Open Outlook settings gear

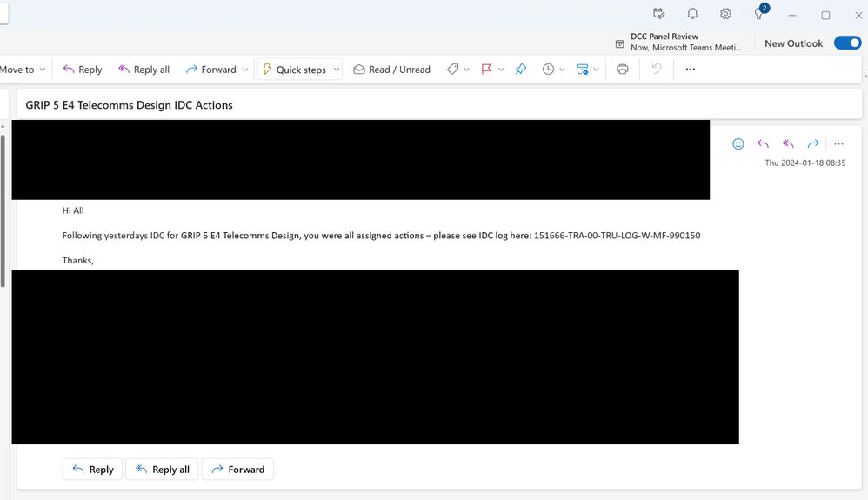[725, 14]
